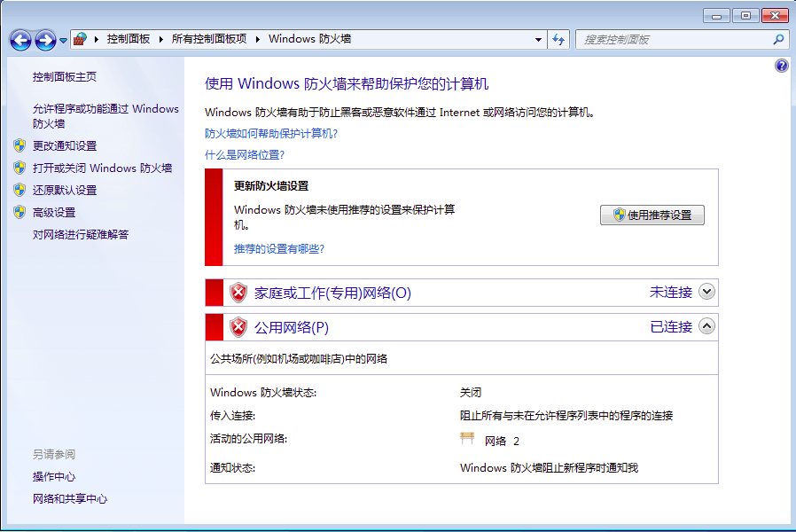Screen dimensions: 796x532
Task: Click 传入连接: label
Action: (x=232, y=416)
